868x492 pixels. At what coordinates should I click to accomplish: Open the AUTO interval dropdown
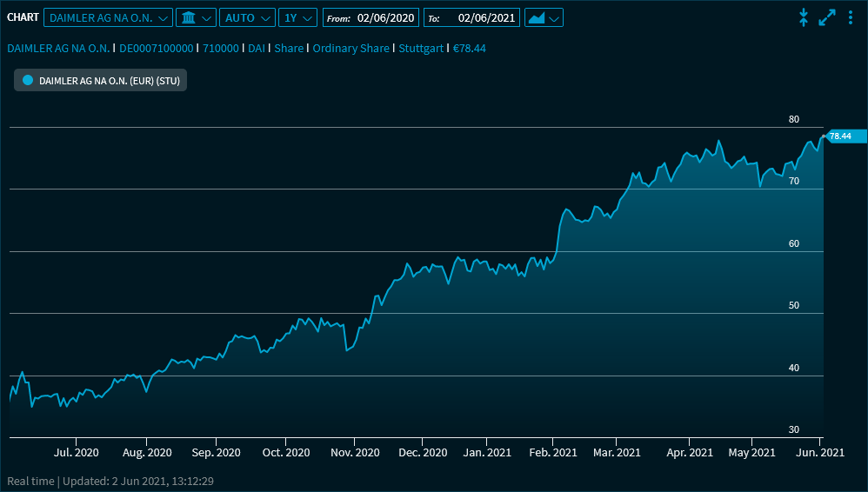click(247, 17)
